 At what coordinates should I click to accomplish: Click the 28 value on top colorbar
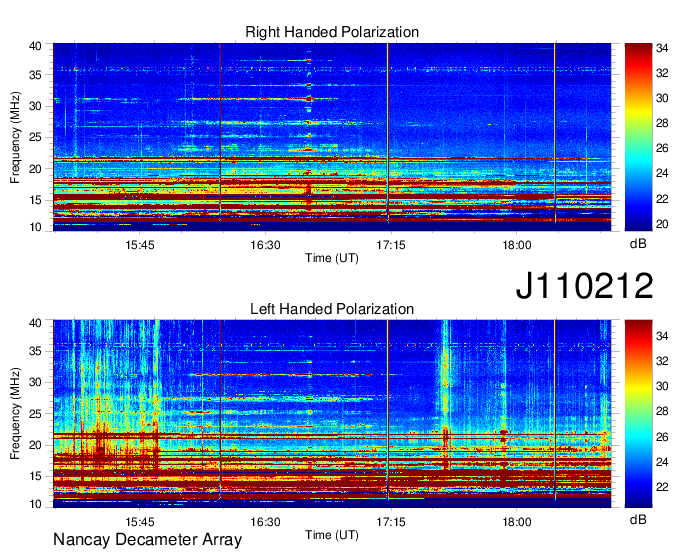coord(662,124)
